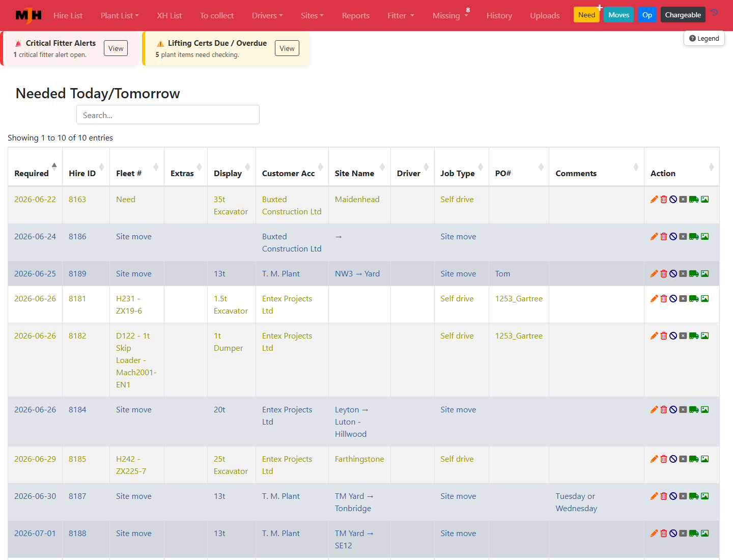Click the teal Moves button
The height and width of the screenshot is (560, 733).
click(x=619, y=15)
